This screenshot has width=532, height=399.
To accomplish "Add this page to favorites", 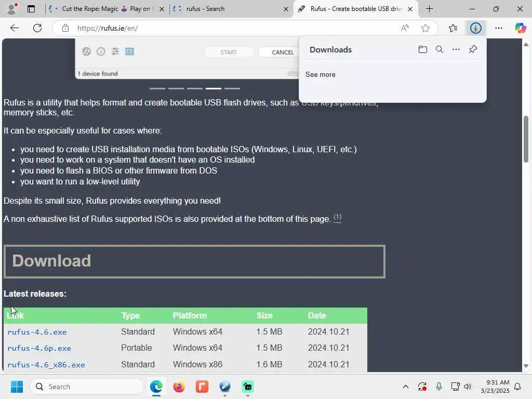I will click(425, 28).
